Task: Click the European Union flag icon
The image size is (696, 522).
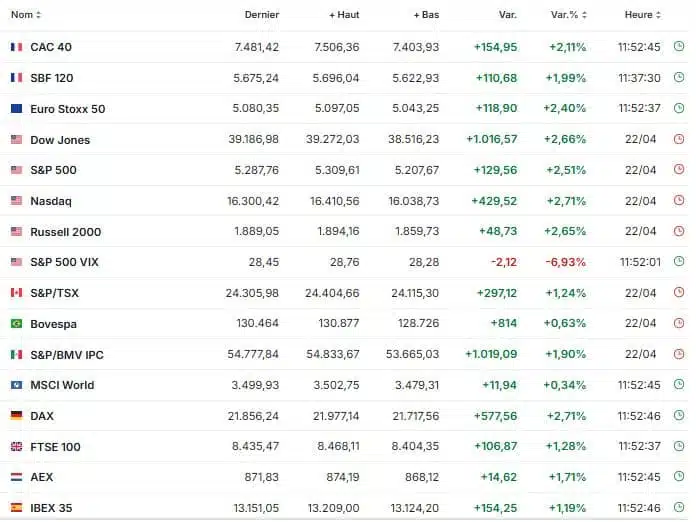Action: point(16,109)
